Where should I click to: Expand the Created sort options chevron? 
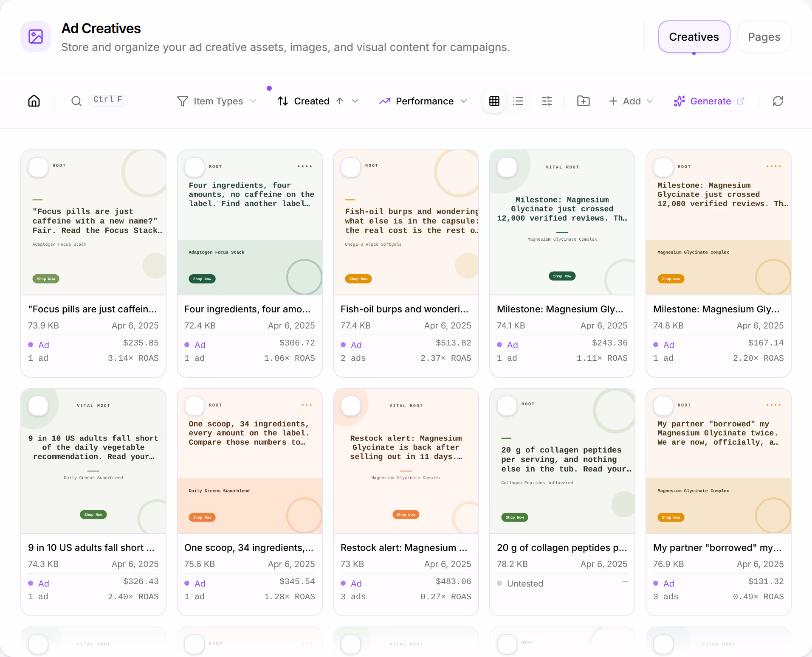(355, 101)
